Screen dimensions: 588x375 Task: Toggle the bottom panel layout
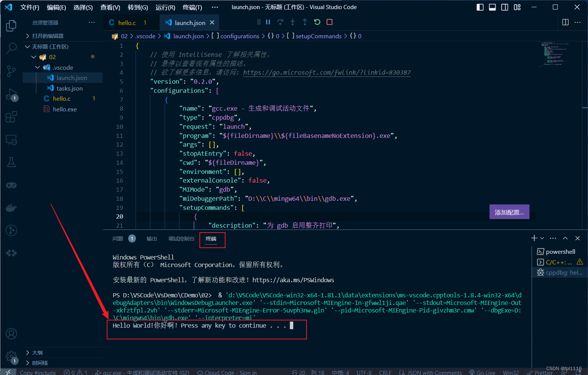(x=492, y=7)
